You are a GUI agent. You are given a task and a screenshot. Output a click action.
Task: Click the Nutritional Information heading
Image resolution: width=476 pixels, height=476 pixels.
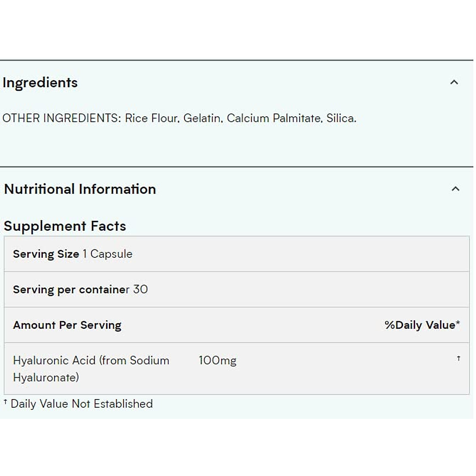pyautogui.click(x=80, y=189)
